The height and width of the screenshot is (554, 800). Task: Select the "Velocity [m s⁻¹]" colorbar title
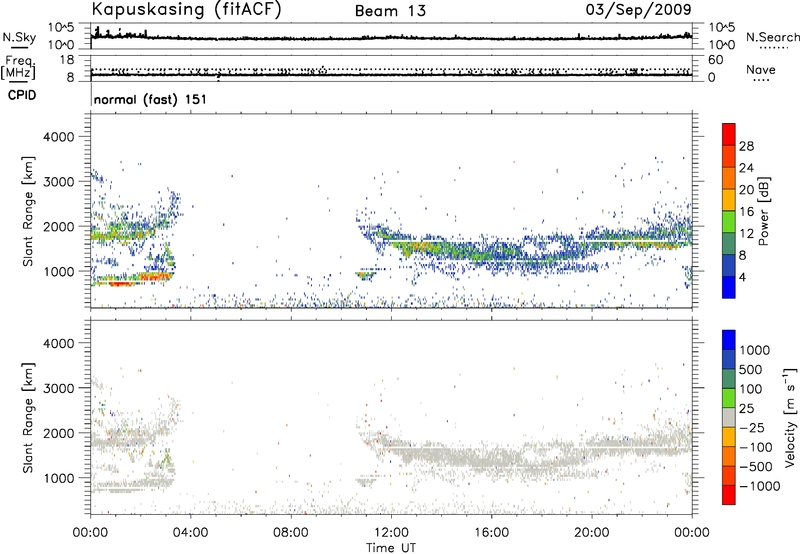(790, 417)
